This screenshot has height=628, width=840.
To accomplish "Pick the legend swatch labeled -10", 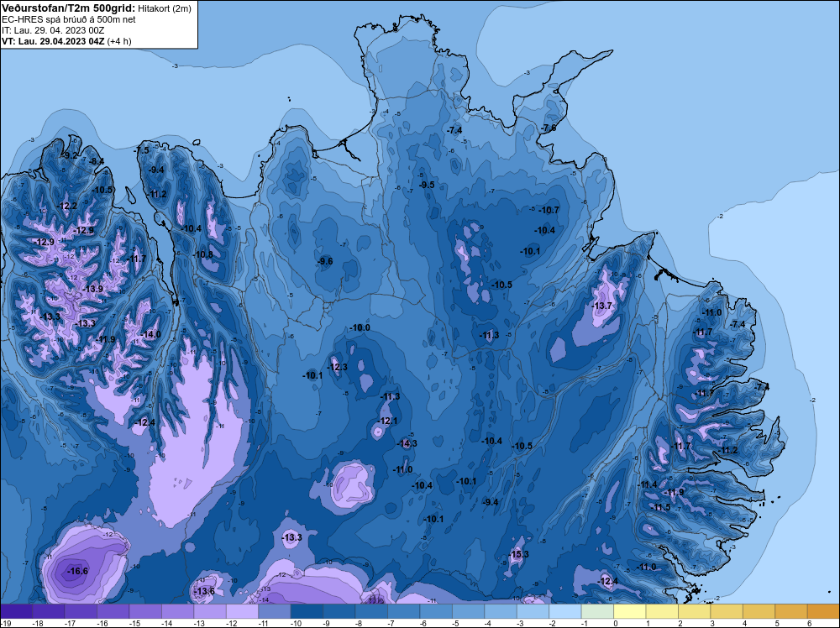I will coord(307,611).
